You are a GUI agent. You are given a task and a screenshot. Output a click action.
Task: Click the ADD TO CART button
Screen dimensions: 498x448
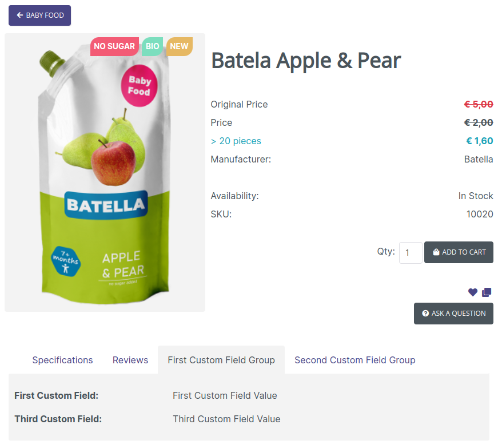pyautogui.click(x=459, y=252)
